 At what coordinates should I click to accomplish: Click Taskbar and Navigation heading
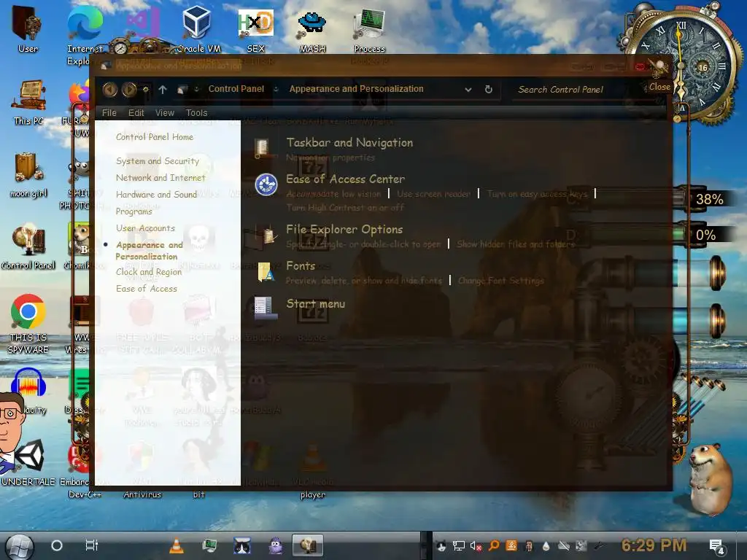[x=349, y=142]
